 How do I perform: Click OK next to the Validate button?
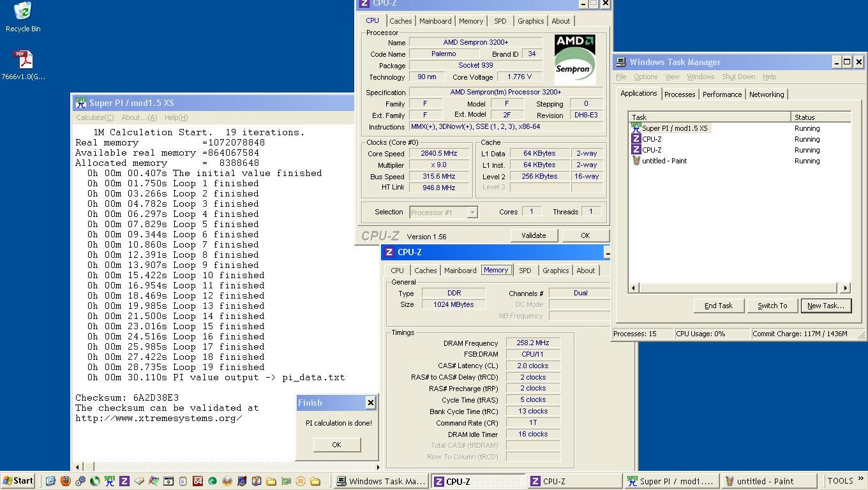pyautogui.click(x=585, y=235)
